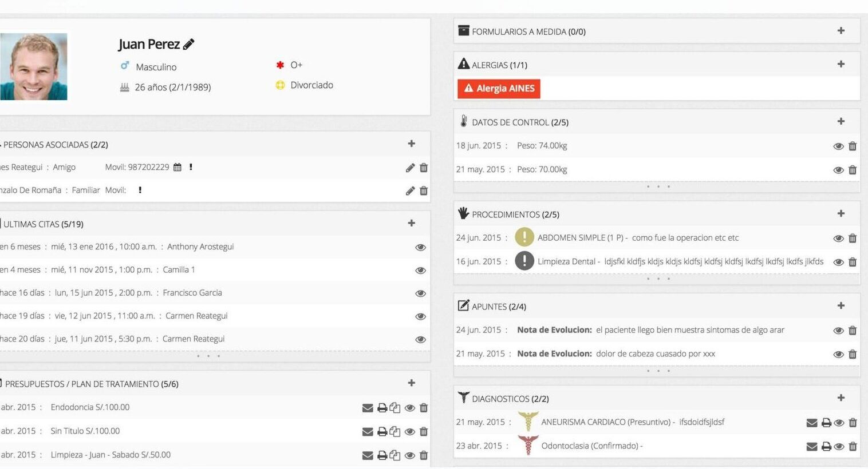View appointment with Camilla 1

coord(420,270)
